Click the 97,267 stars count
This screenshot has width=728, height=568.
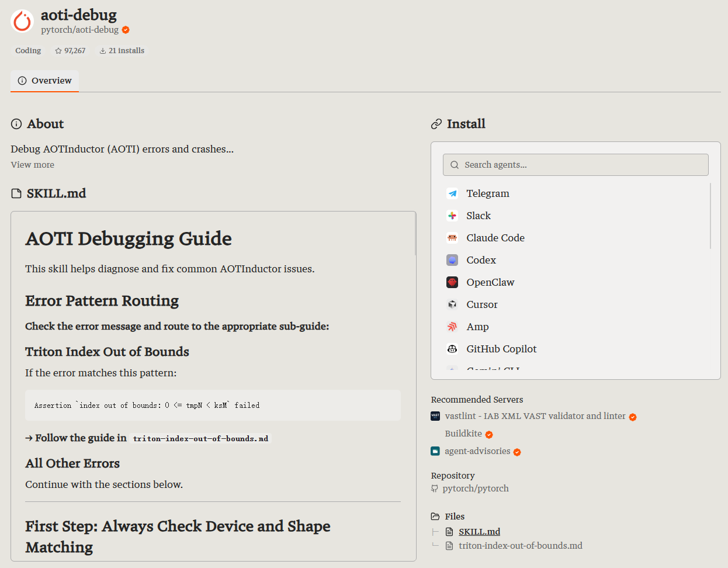[75, 51]
